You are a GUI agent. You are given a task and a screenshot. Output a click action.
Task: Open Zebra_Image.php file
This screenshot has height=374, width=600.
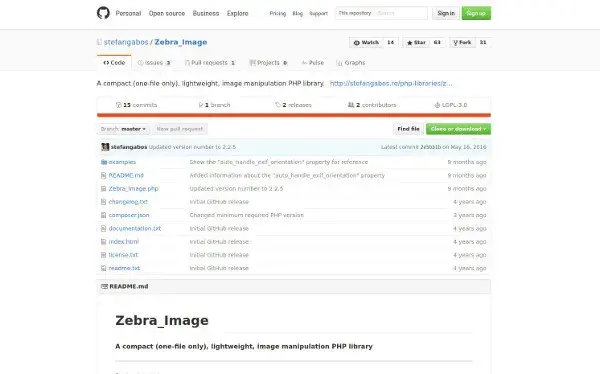(x=133, y=189)
